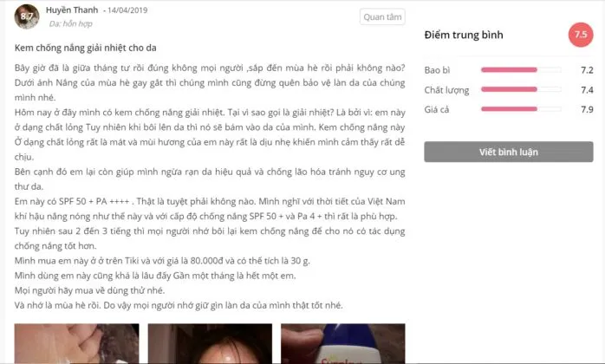
Task: Click the review paragraph mentioning Tiki price
Action: [x=162, y=261]
